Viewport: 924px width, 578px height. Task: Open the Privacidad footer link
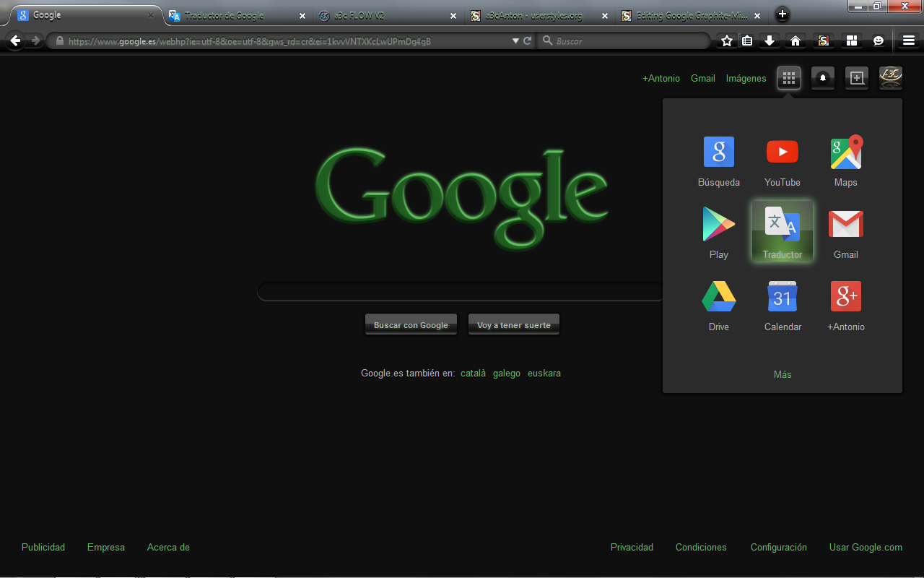(632, 548)
